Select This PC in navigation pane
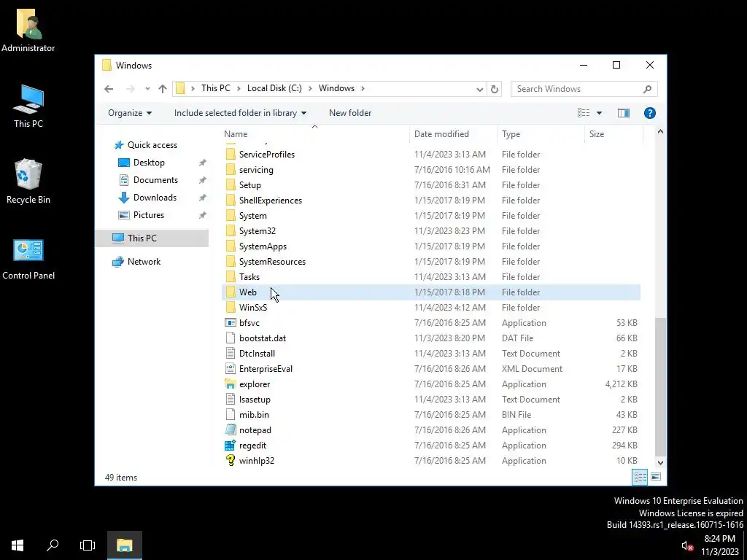Screen dimensions: 747x560 [x=152, y=238]
